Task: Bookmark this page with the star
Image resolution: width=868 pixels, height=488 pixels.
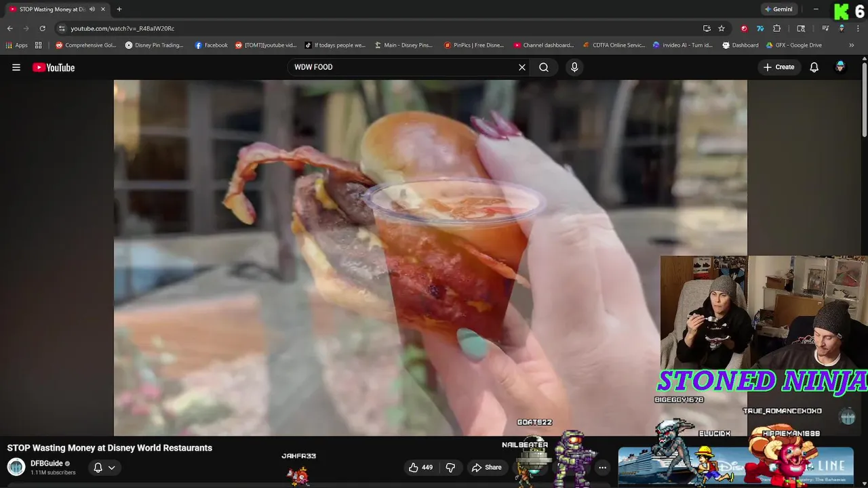Action: [722, 28]
